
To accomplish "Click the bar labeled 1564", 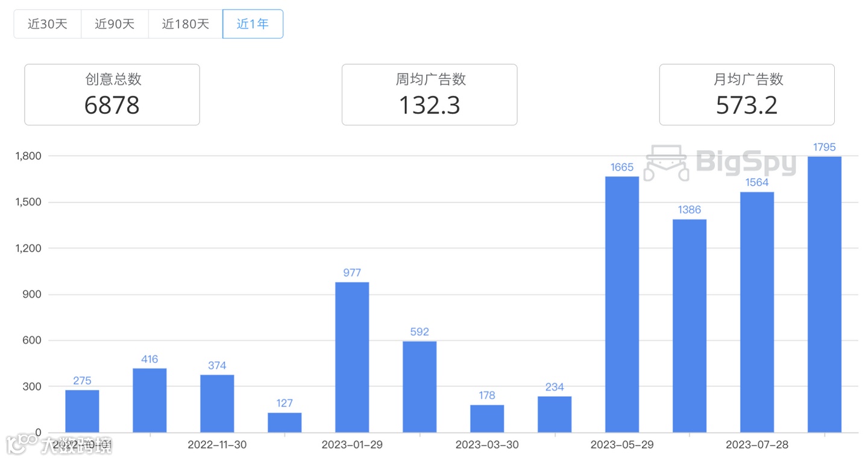I will point(757,312).
